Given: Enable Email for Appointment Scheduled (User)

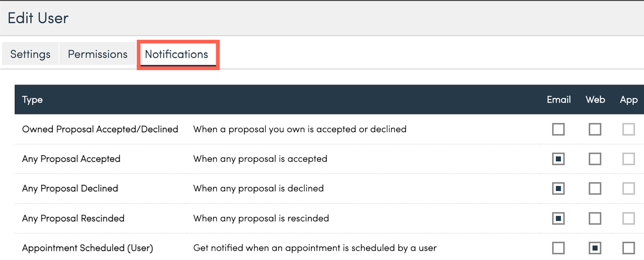Looking at the screenshot, I should point(558,248).
